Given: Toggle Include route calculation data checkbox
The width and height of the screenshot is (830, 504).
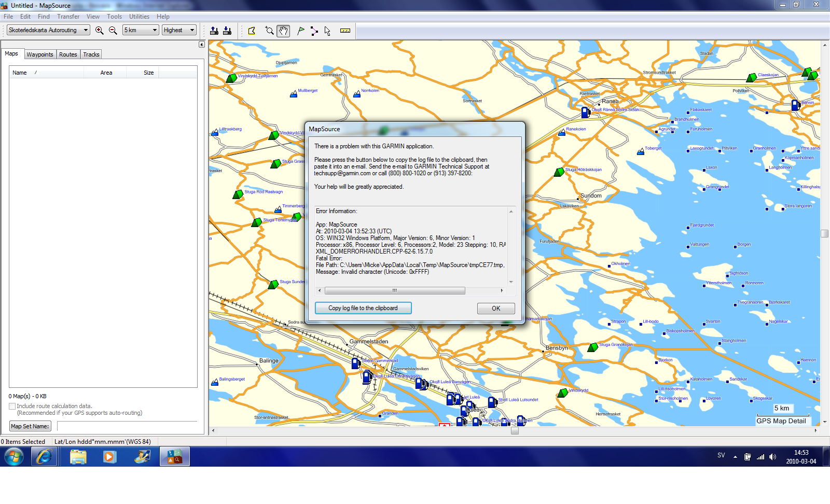Looking at the screenshot, I should tap(12, 407).
